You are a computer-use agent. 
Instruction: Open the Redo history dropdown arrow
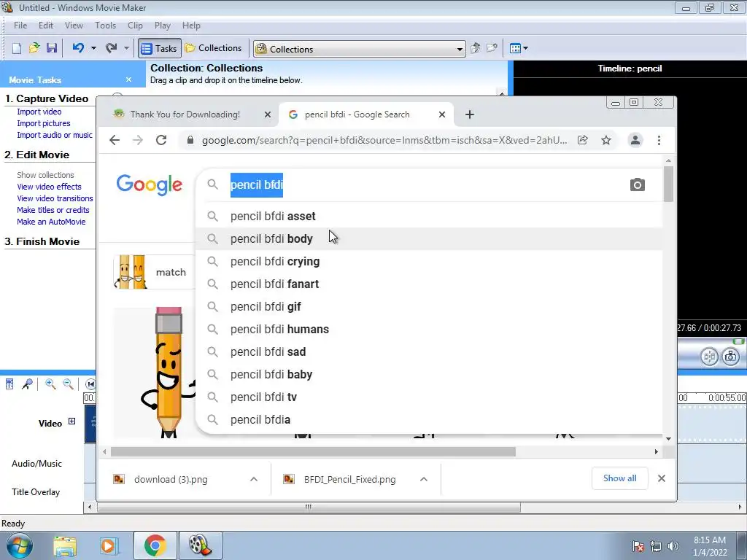coord(126,48)
